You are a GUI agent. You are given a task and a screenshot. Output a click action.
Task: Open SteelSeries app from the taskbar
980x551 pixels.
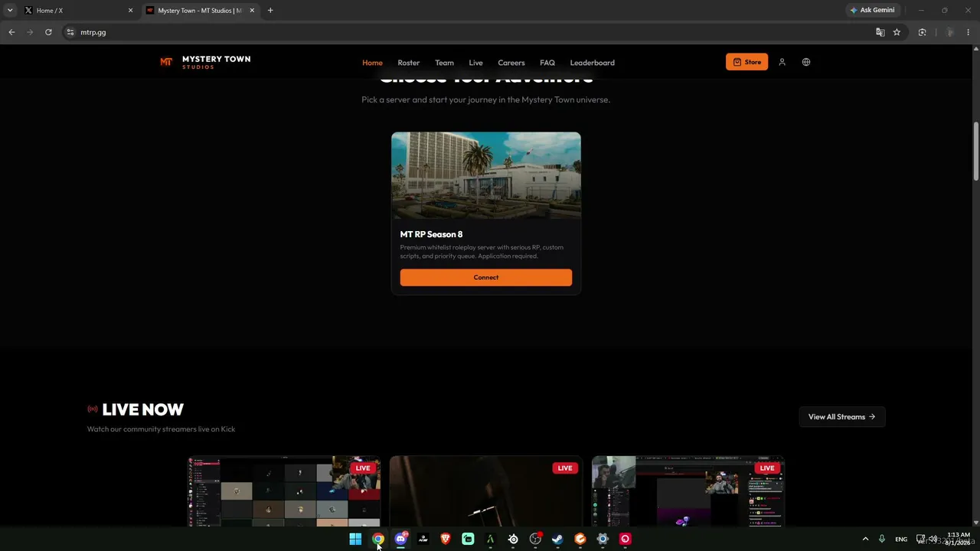point(513,539)
